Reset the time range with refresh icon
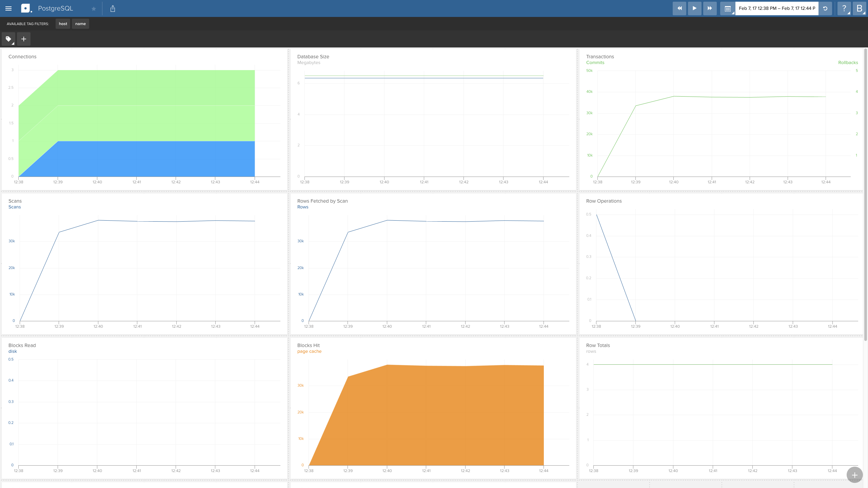 825,8
